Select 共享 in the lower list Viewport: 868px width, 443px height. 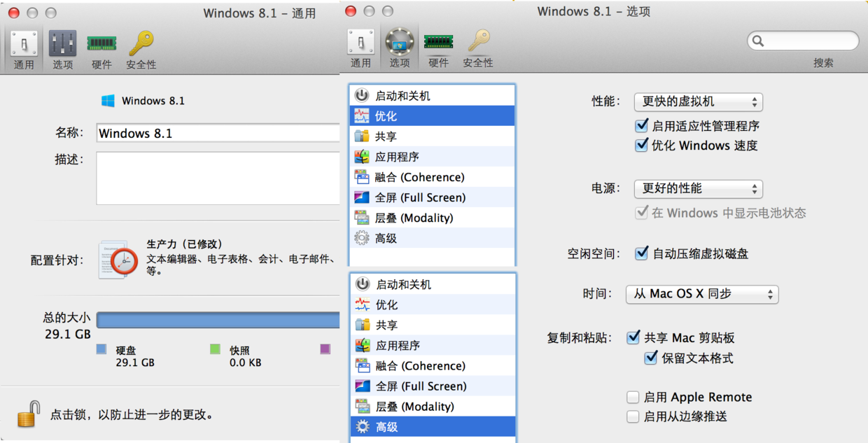[x=433, y=325]
